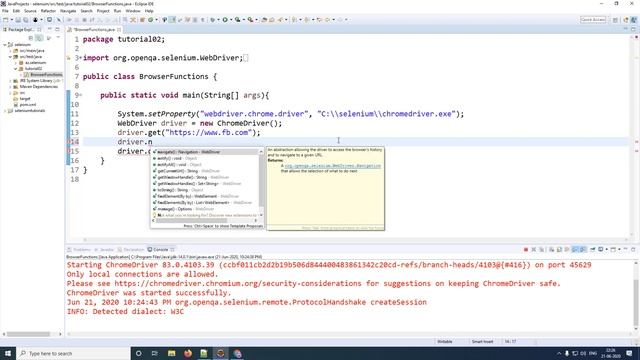Switch to the Console tab
The height and width of the screenshot is (360, 640).
click(x=160, y=249)
